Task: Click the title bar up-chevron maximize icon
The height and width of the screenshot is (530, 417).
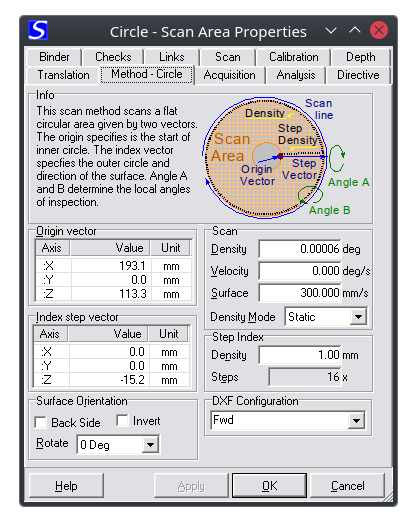Action: [x=355, y=30]
